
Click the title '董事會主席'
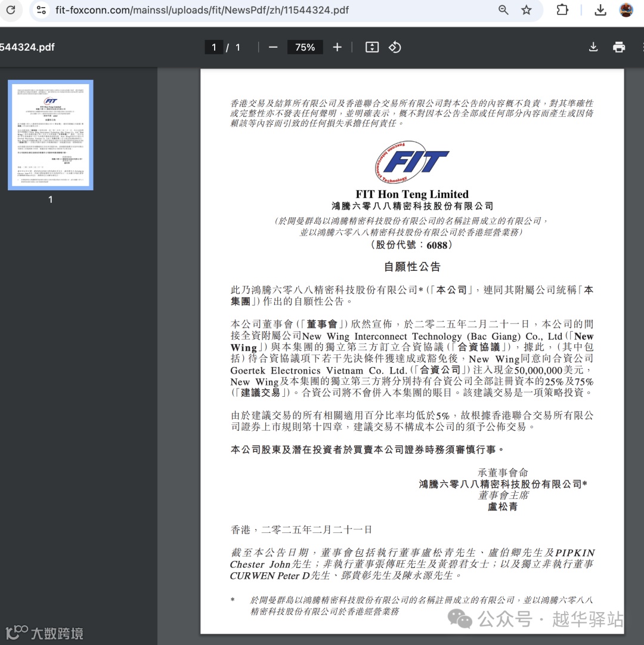click(503, 495)
